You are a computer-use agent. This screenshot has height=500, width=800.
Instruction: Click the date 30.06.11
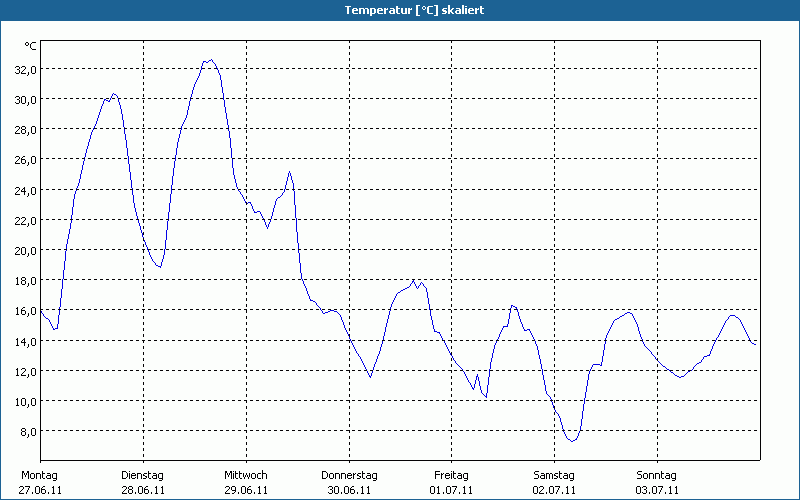click(349, 490)
